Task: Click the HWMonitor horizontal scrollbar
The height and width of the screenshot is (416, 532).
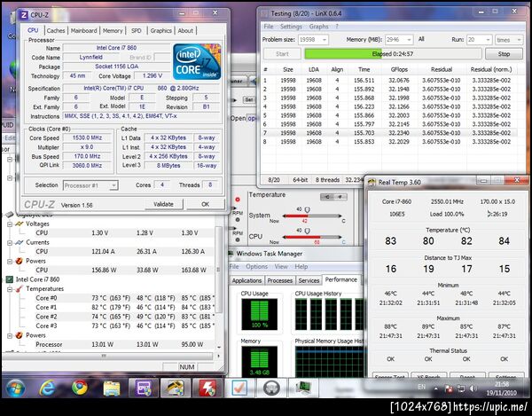Action: [108, 356]
